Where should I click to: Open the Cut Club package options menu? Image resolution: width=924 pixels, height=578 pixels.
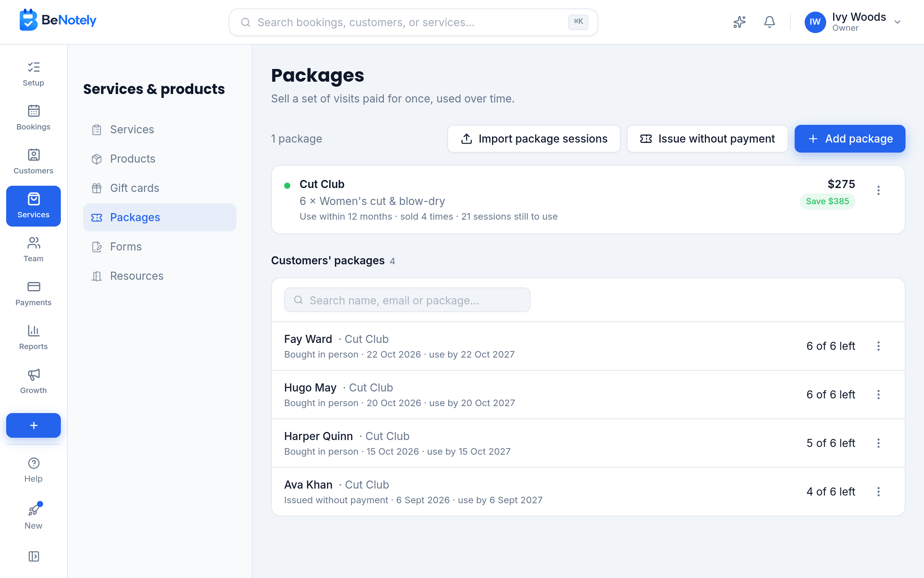point(879,190)
